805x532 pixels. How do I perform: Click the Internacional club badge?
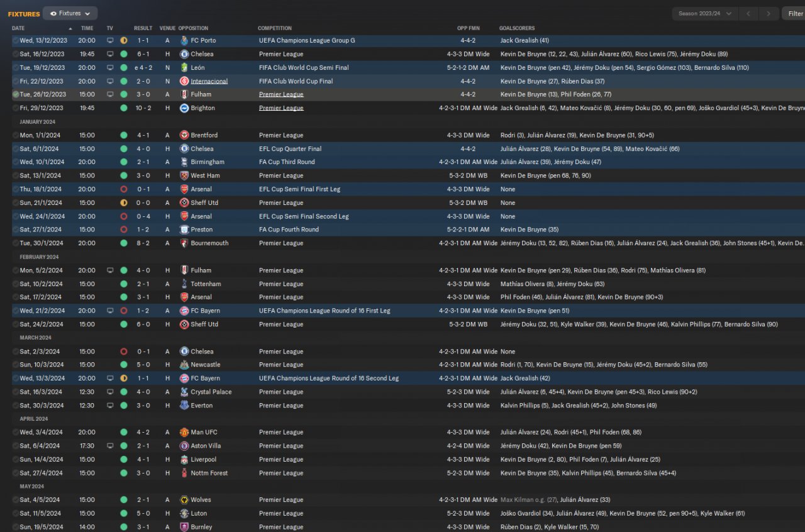click(184, 81)
